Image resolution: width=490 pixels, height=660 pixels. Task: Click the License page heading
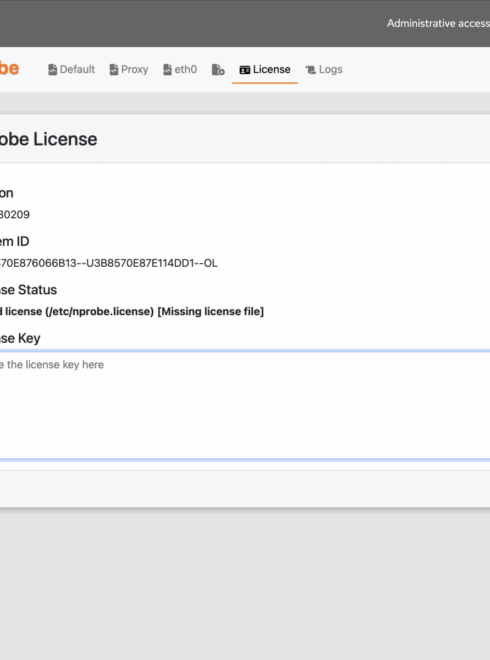pyautogui.click(x=48, y=139)
